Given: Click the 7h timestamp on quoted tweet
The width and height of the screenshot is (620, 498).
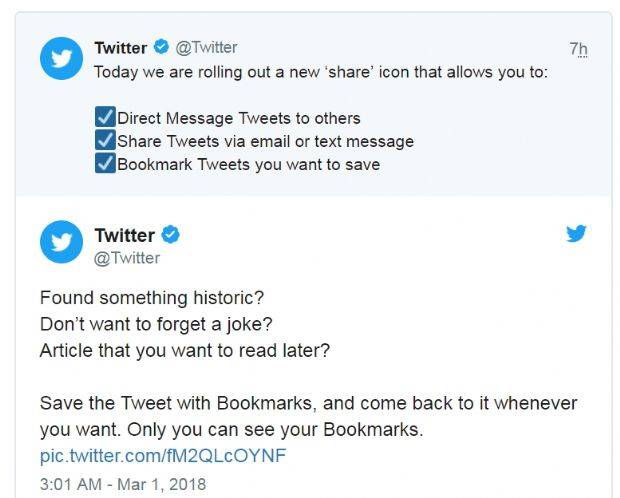Looking at the screenshot, I should coord(578,48).
